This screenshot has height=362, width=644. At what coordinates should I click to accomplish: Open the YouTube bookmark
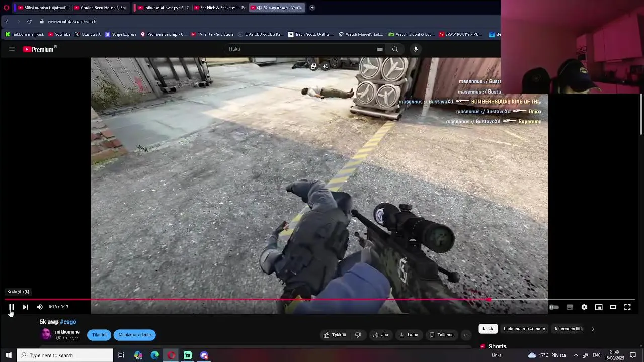click(59, 34)
